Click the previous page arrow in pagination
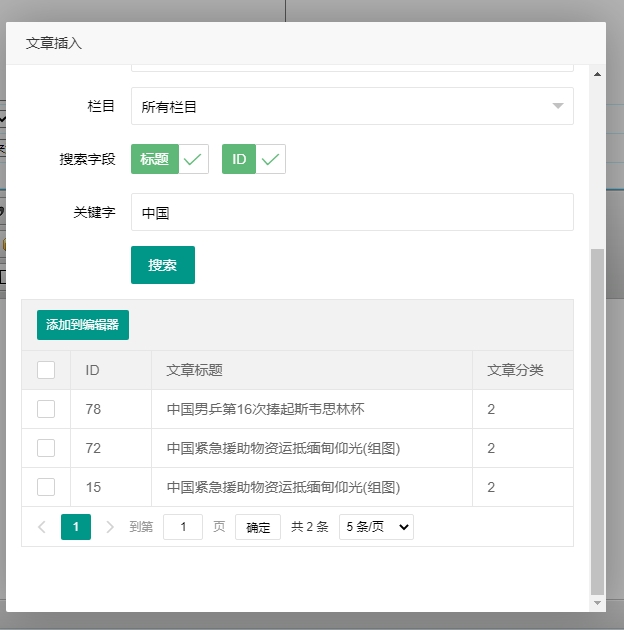Screen dimensions: 624x630 click(42, 527)
